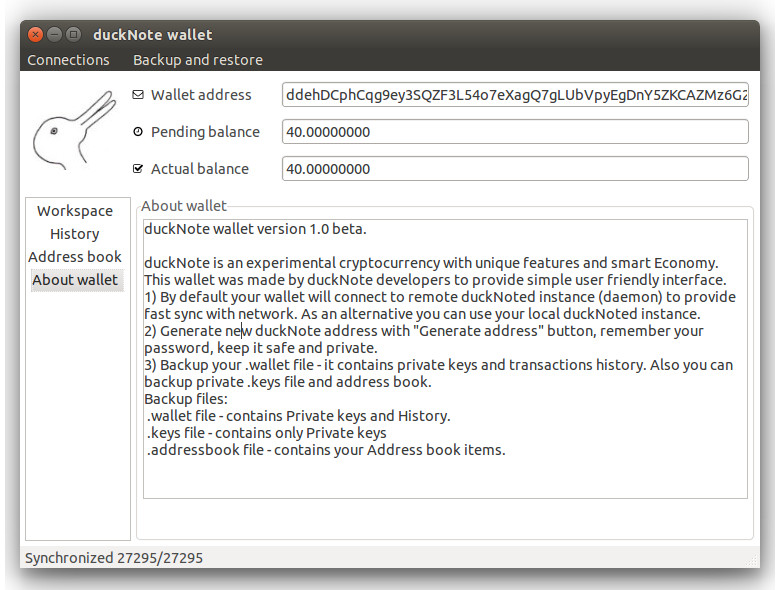780x590 pixels.
Task: Select the About wallet section
Action: [x=76, y=280]
